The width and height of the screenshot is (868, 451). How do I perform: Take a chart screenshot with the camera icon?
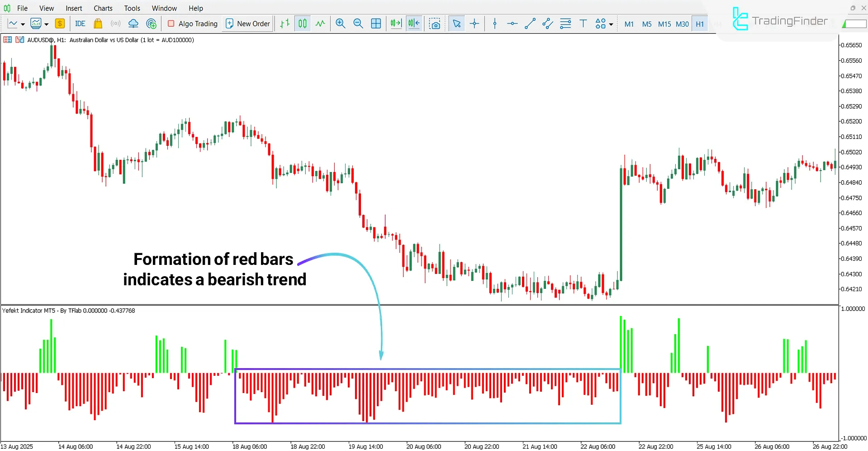click(435, 23)
